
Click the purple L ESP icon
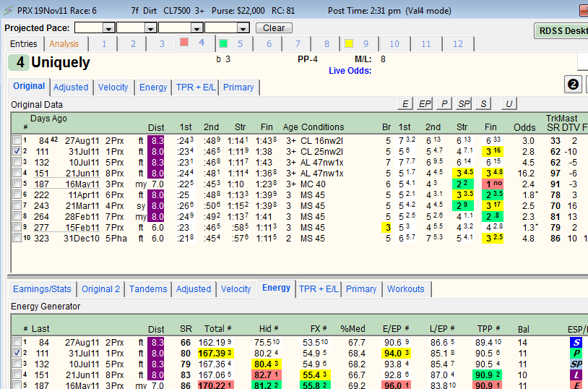tap(576, 375)
